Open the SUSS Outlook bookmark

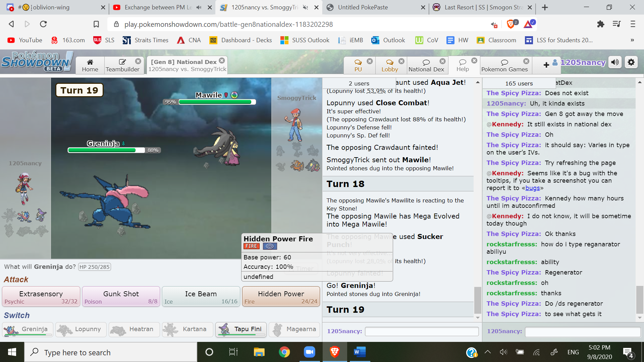pyautogui.click(x=305, y=40)
